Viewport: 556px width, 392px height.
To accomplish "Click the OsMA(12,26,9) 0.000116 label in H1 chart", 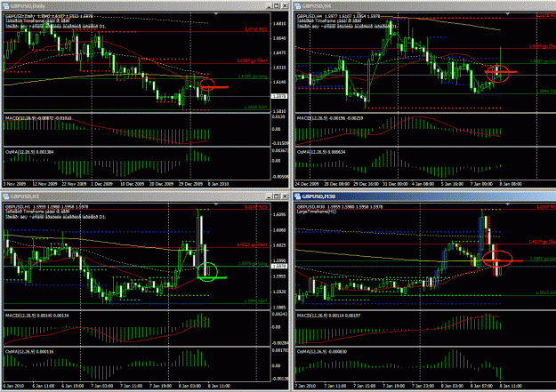I will click(29, 352).
